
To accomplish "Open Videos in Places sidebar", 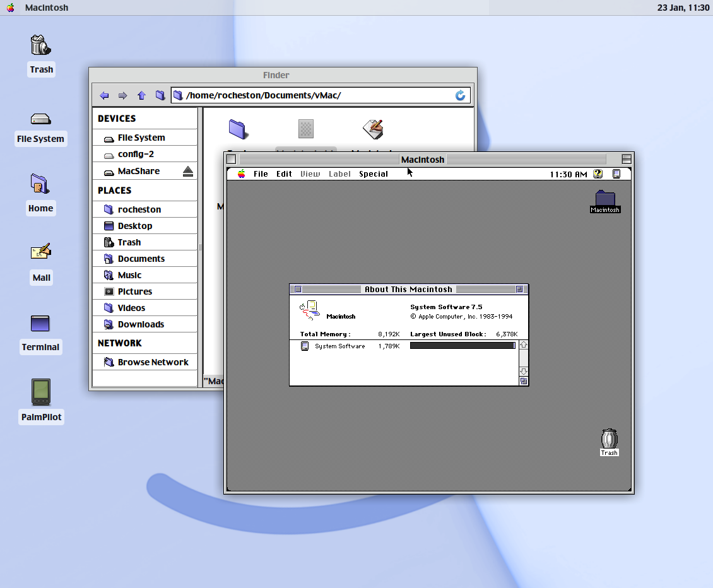I will tap(144, 308).
